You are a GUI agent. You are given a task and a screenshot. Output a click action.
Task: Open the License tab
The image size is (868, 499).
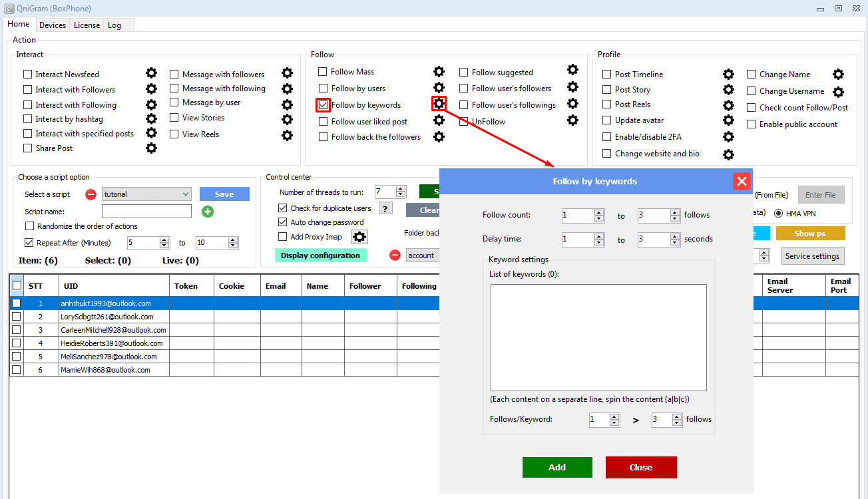pyautogui.click(x=87, y=25)
